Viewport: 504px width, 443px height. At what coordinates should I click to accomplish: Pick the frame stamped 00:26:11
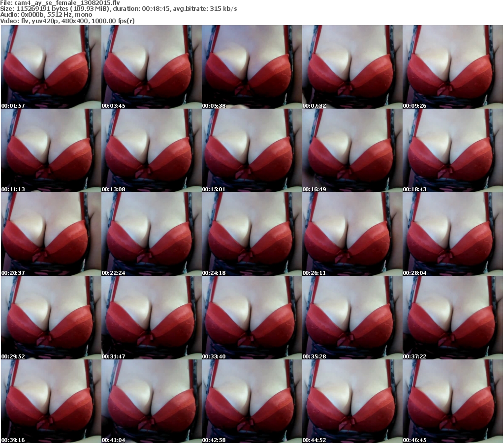pyautogui.click(x=352, y=234)
